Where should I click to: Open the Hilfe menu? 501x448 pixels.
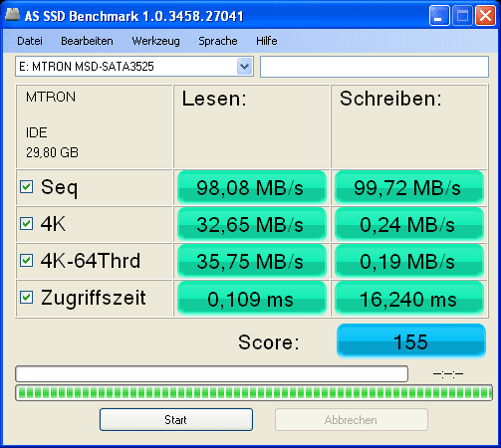coord(267,41)
